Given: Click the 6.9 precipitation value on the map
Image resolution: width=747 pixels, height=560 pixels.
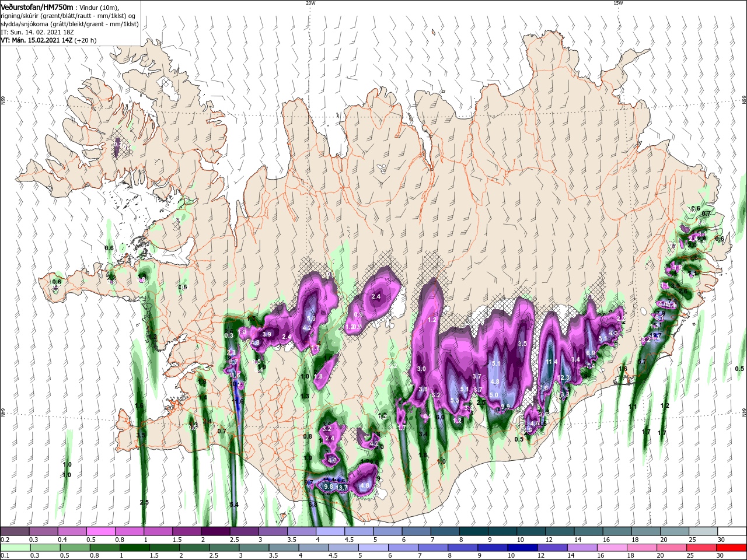Looking at the screenshot, I should tap(591, 353).
